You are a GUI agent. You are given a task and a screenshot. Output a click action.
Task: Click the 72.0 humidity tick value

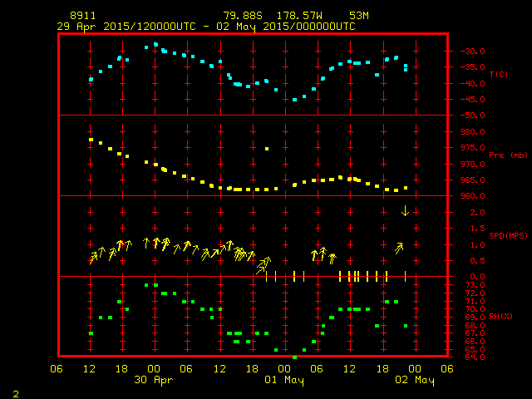[475, 293]
